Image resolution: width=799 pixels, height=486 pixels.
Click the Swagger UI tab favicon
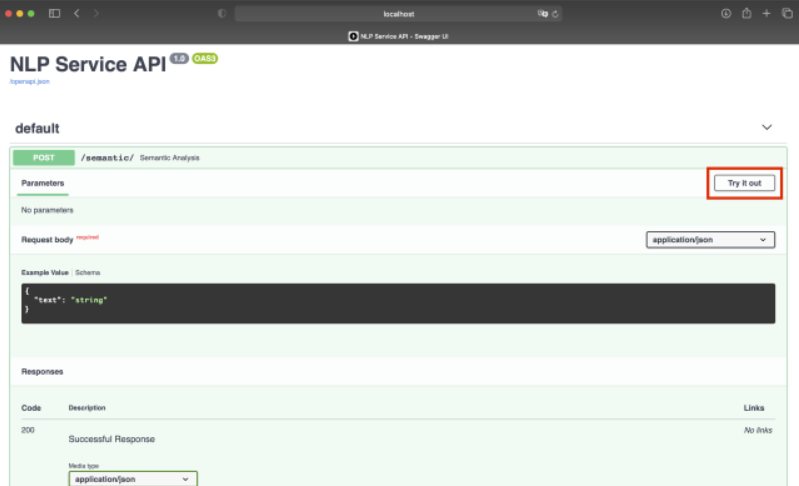(353, 36)
